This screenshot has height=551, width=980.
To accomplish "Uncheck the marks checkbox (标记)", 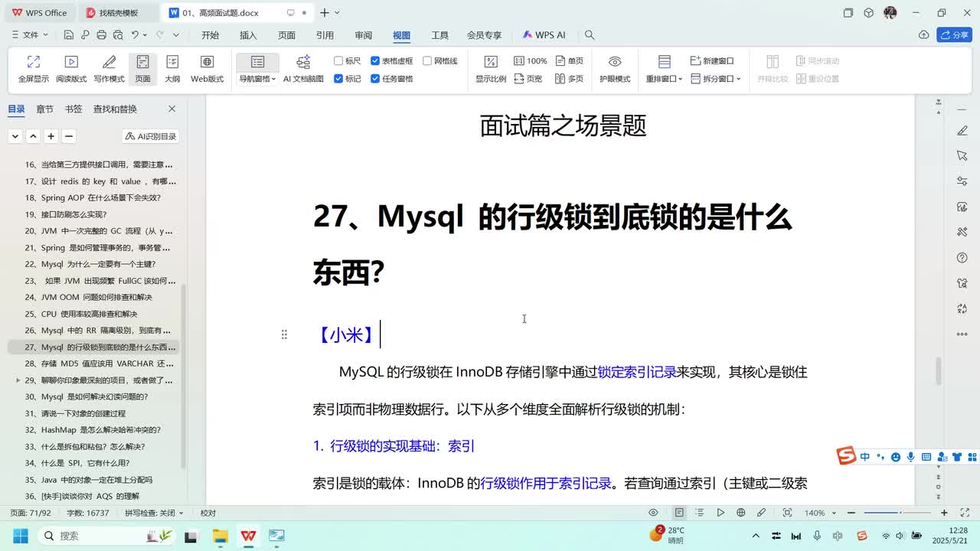I will (348, 79).
